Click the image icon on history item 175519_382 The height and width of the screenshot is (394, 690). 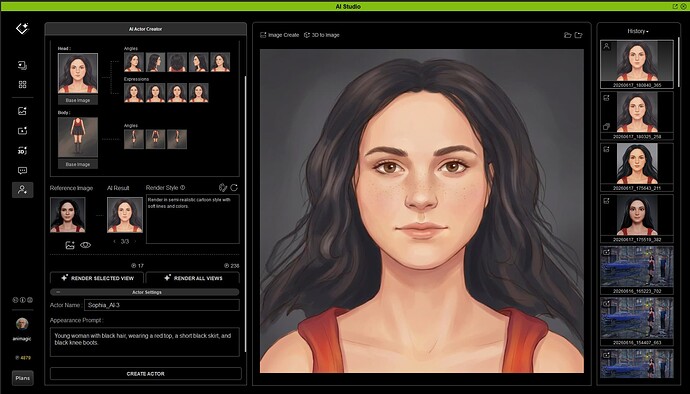click(x=606, y=201)
